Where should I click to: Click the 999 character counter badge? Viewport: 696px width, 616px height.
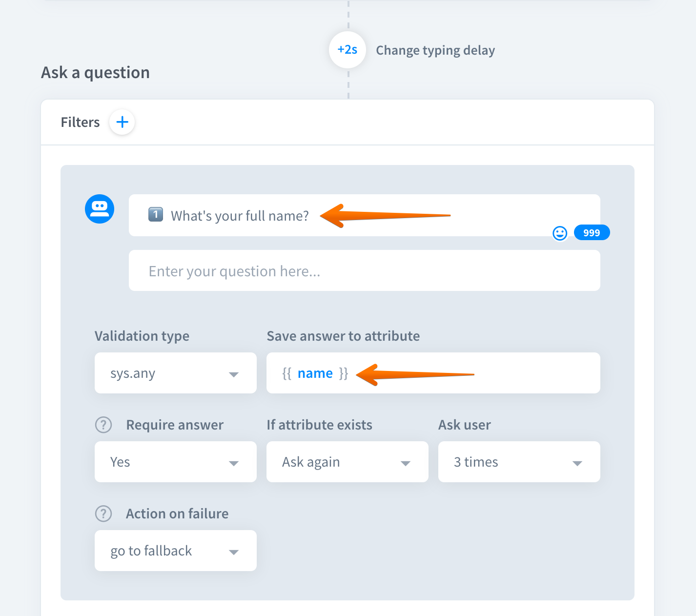pos(592,233)
